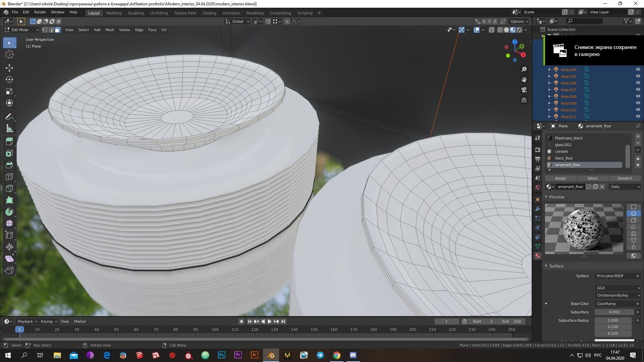Image resolution: width=644 pixels, height=362 pixels.
Task: Hide Area.007 with its eye icon
Action: click(638, 89)
